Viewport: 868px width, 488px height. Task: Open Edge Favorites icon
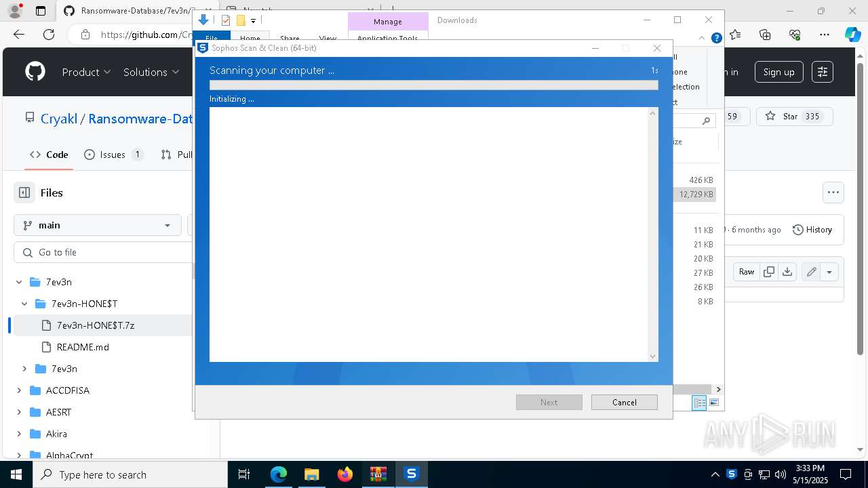pos(735,35)
